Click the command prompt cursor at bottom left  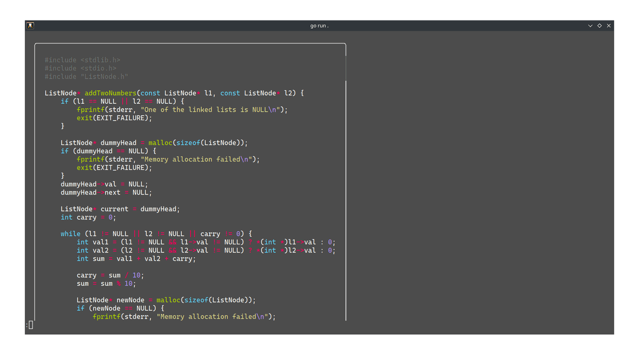30,325
